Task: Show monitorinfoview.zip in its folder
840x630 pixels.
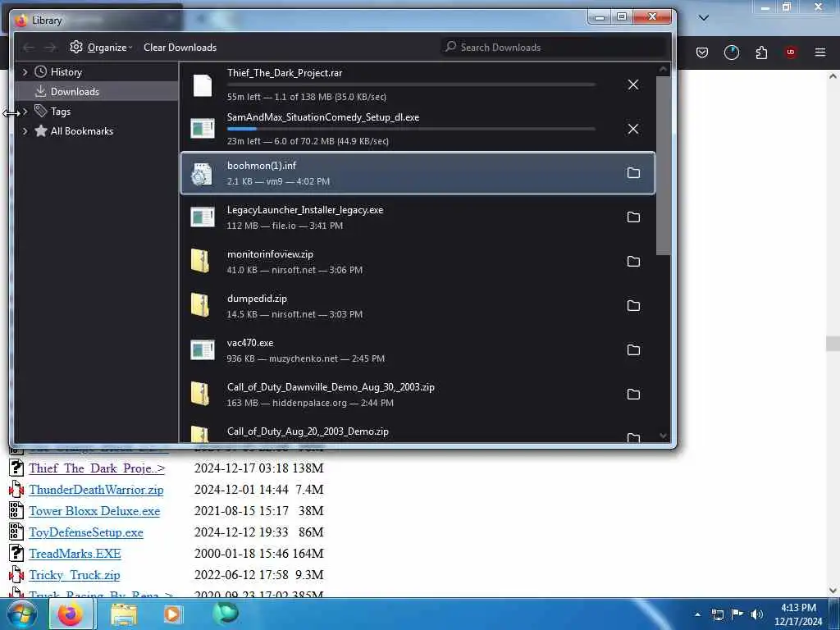Action: coord(633,262)
